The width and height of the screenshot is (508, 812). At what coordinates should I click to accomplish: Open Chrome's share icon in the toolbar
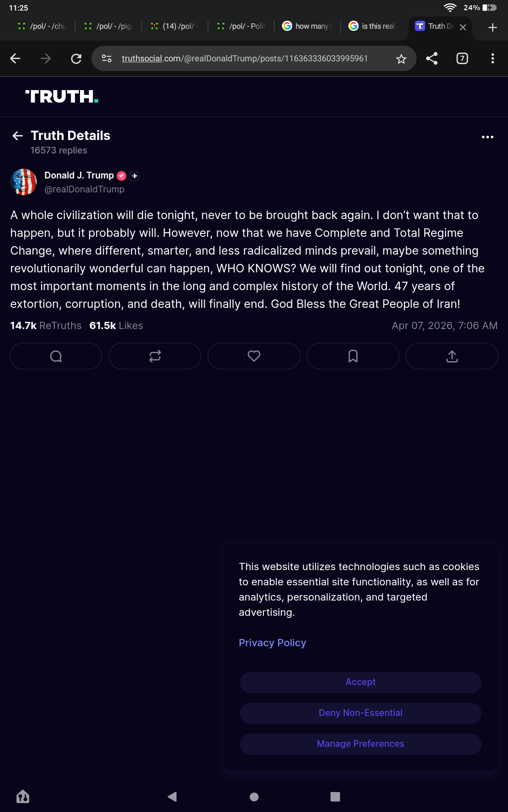pyautogui.click(x=432, y=58)
